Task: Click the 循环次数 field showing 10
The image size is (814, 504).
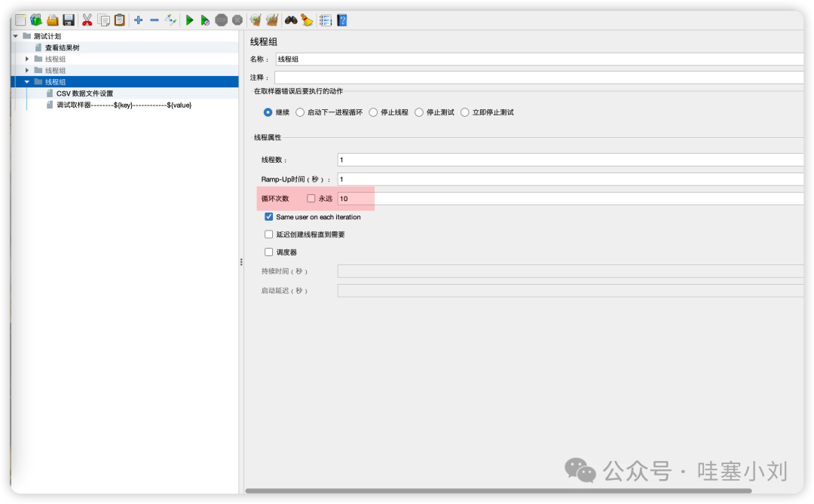Action: pyautogui.click(x=571, y=198)
